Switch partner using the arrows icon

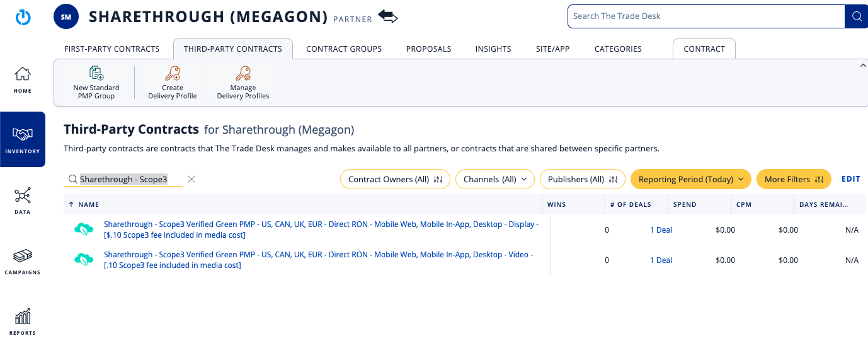[x=388, y=17]
